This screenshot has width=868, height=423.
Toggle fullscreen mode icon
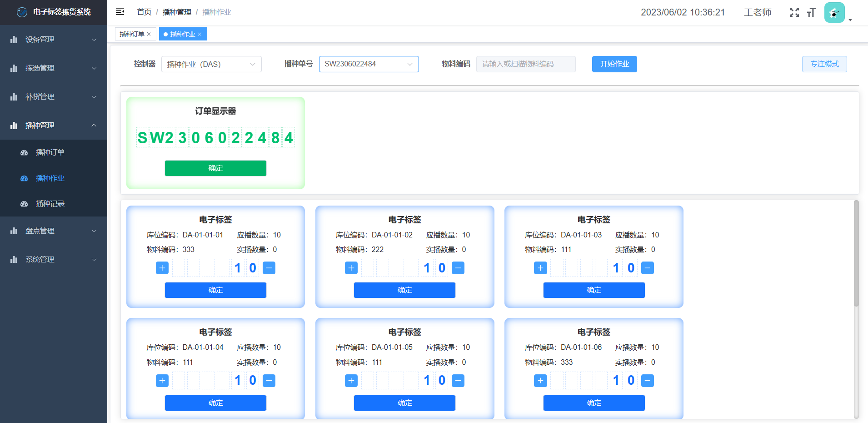pos(794,12)
